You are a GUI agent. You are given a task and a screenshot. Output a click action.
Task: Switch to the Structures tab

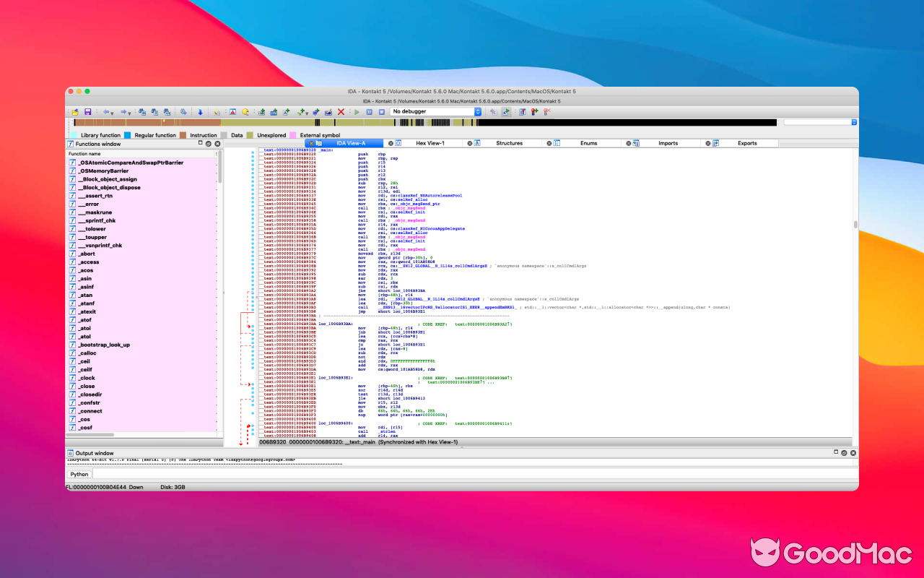pos(510,142)
